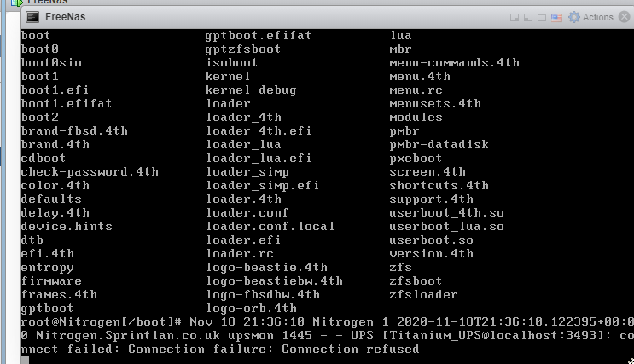634x364 pixels.
Task: Click the FreeNas console terminal icon
Action: coord(32,17)
